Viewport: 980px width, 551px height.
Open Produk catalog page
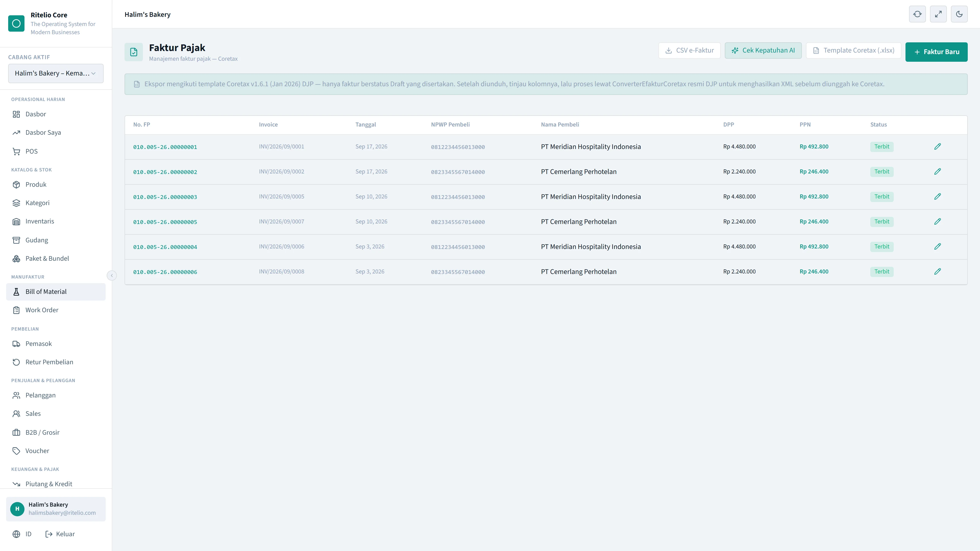pos(56,184)
